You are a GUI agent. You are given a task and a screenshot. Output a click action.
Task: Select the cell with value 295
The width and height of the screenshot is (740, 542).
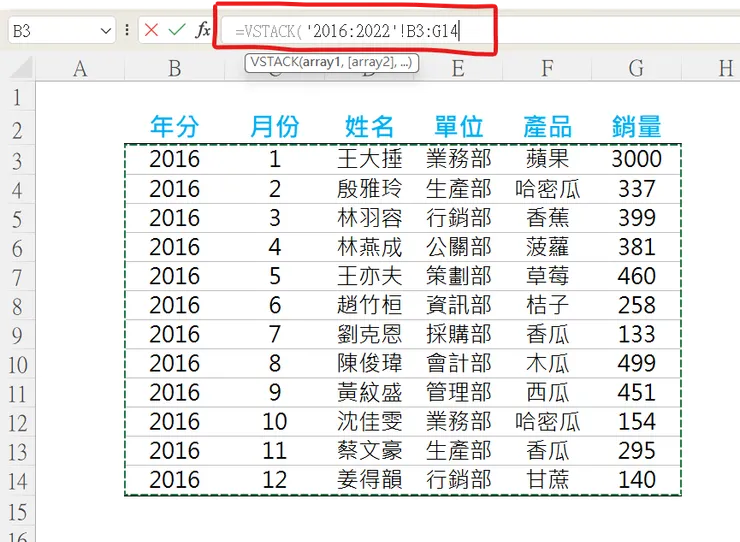(636, 451)
